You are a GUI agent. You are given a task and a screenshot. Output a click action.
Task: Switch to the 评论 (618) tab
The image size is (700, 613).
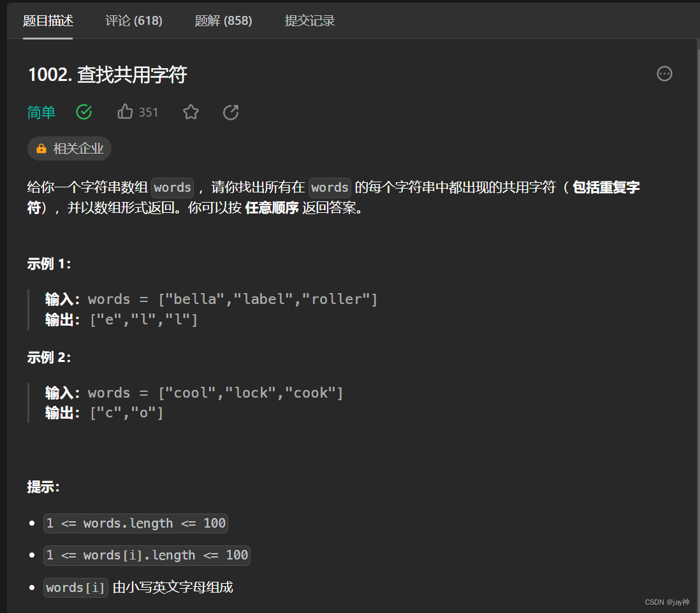pos(133,20)
